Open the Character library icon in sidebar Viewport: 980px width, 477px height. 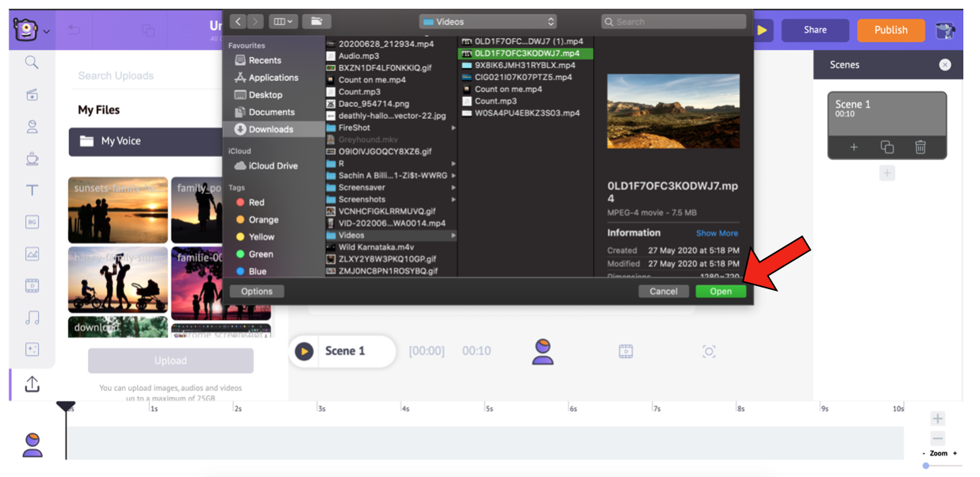[32, 127]
